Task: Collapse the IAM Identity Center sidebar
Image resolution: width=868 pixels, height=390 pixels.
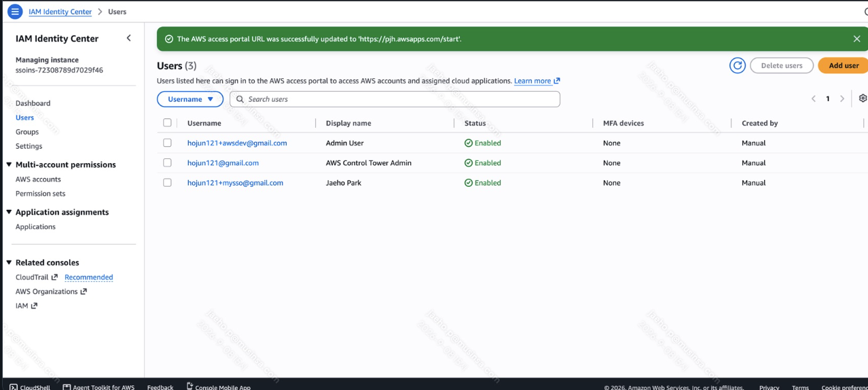Action: tap(128, 38)
